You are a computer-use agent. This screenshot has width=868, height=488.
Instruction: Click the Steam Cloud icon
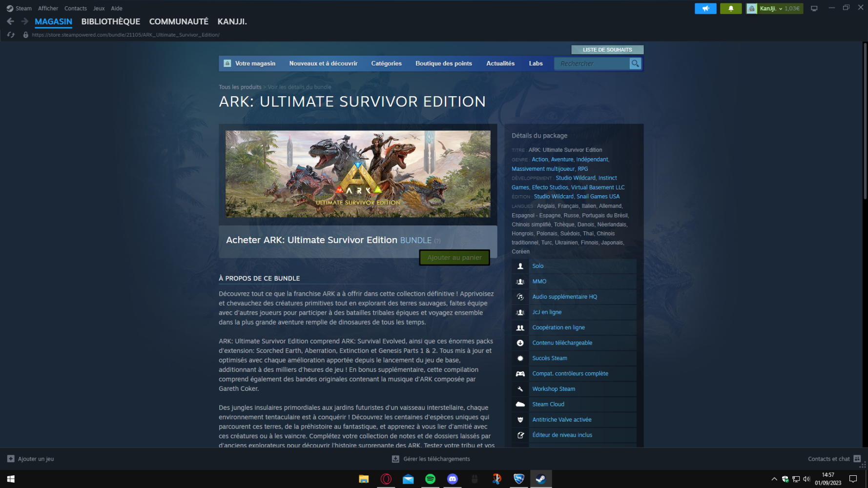point(520,405)
